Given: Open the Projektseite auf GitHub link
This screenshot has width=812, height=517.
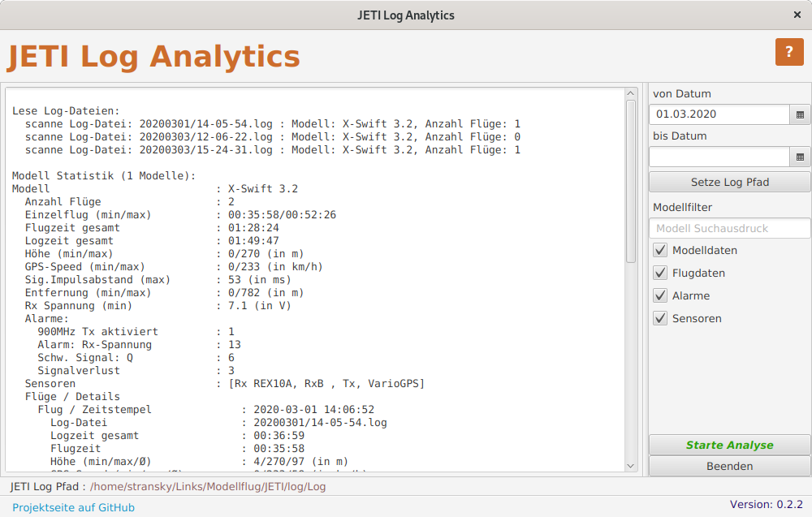Looking at the screenshot, I should [74, 508].
